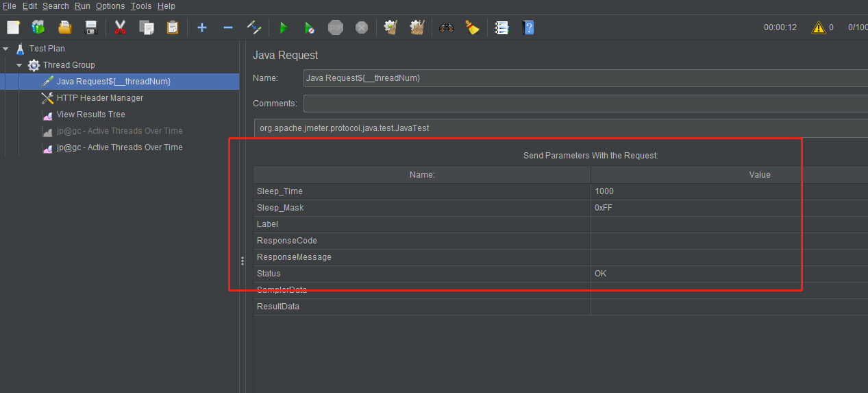Click the Name input field
The height and width of the screenshot is (393, 868).
point(586,78)
